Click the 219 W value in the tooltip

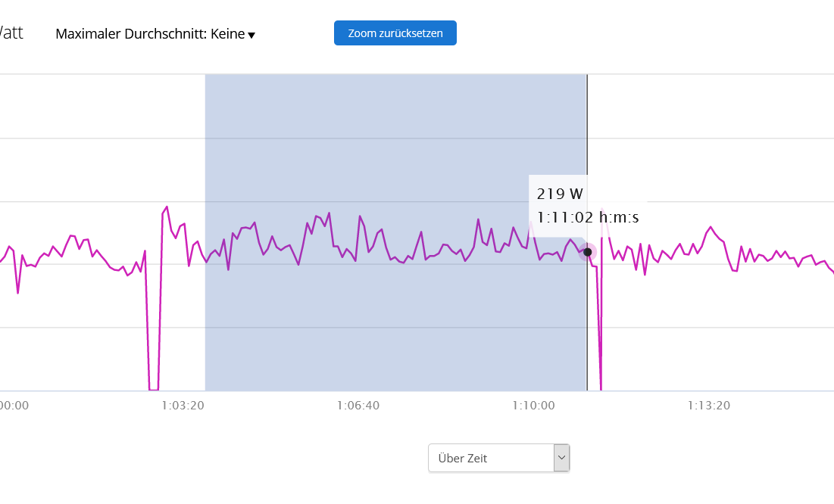[560, 194]
